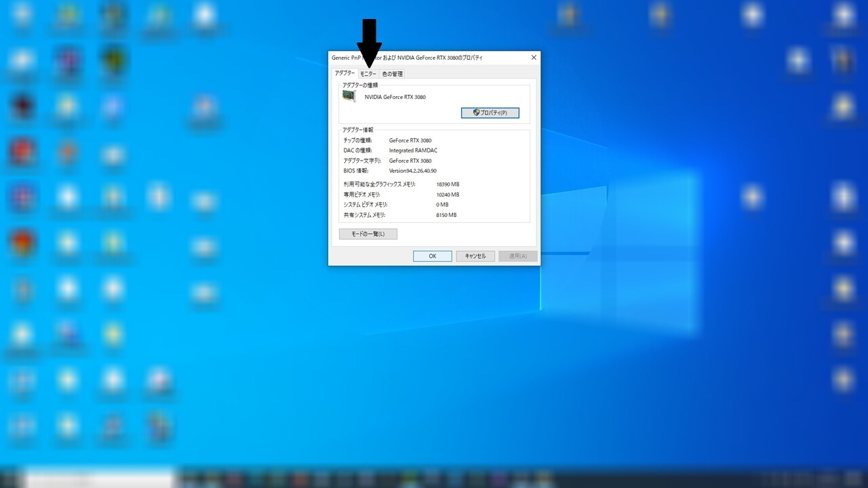Click the モードの一覧(L) button
The height and width of the screenshot is (488, 868).
[x=368, y=234]
